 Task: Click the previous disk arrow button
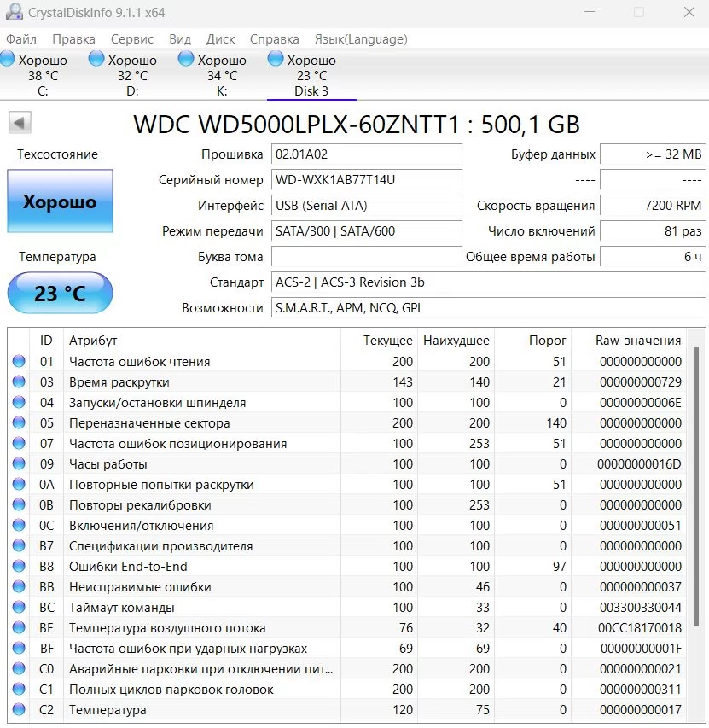point(20,123)
